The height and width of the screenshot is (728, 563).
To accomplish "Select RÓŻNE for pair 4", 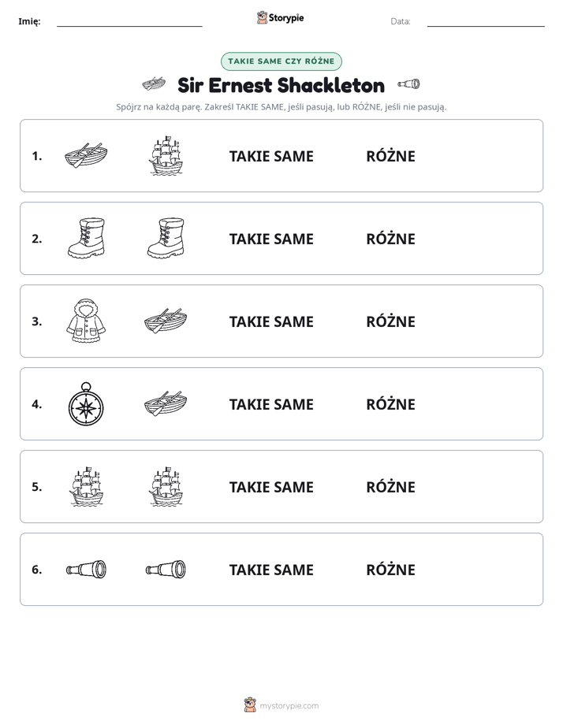I will pyautogui.click(x=390, y=404).
